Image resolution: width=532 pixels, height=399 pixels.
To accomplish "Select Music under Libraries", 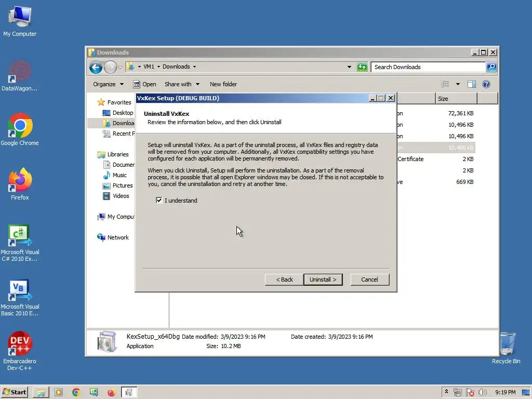I will click(115, 175).
